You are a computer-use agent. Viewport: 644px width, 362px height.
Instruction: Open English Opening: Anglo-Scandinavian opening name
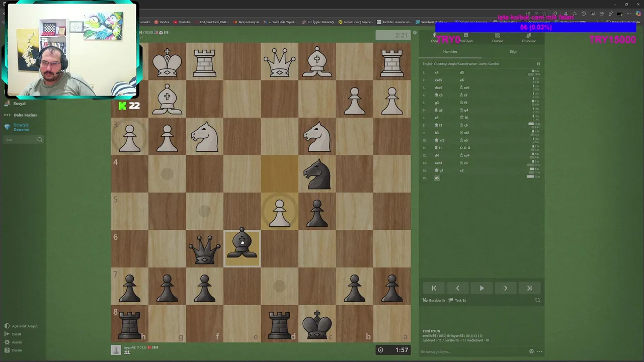tap(460, 64)
